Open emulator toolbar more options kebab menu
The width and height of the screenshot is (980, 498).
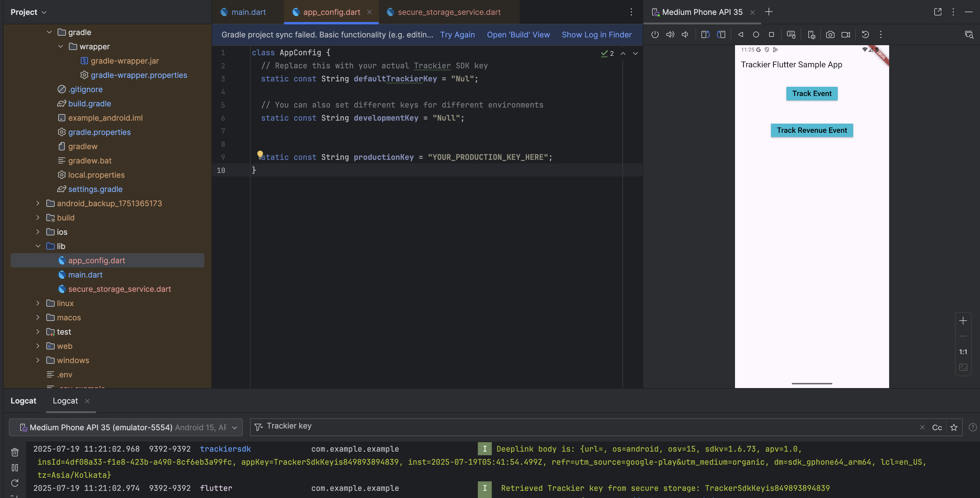[881, 35]
